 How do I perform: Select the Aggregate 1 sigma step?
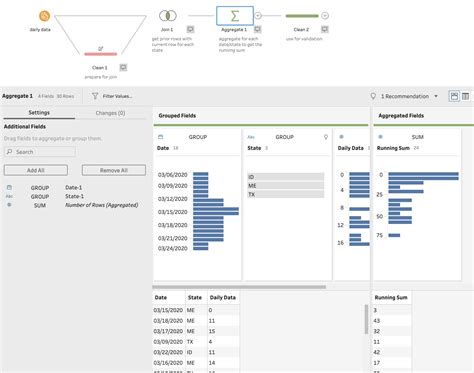235,16
